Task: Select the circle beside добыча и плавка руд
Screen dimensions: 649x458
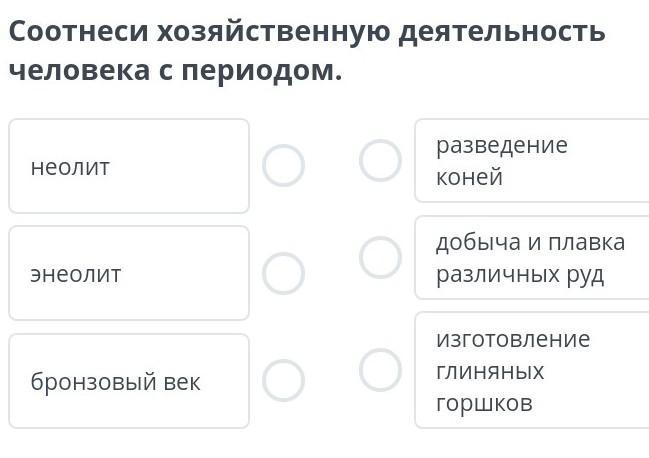Action: [x=380, y=257]
